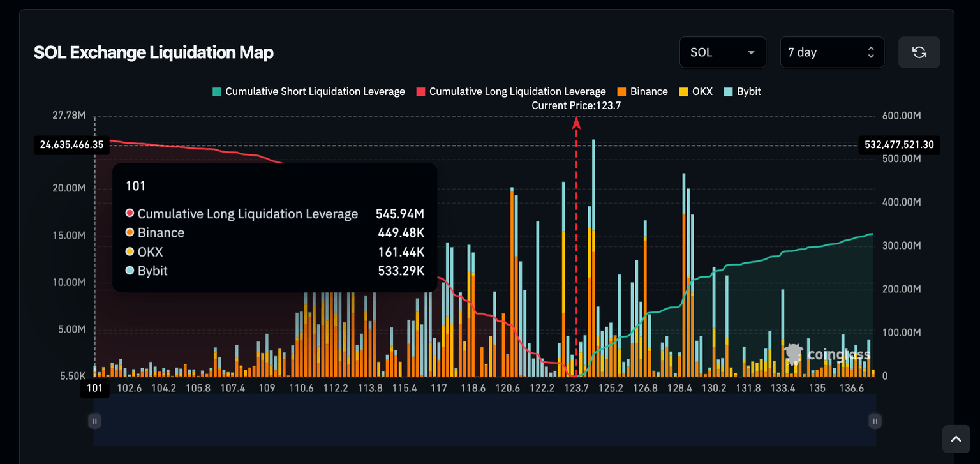980x464 pixels.
Task: Open the 7 day timeframe selector
Action: pyautogui.click(x=832, y=52)
